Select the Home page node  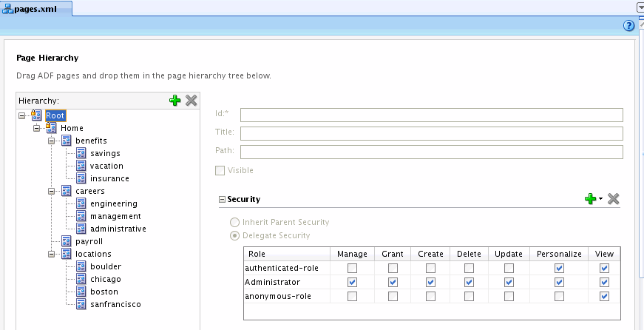(x=72, y=128)
